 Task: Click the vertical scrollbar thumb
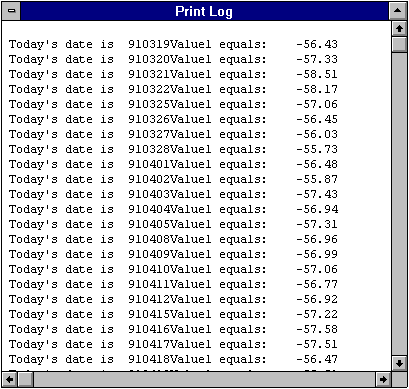click(399, 44)
